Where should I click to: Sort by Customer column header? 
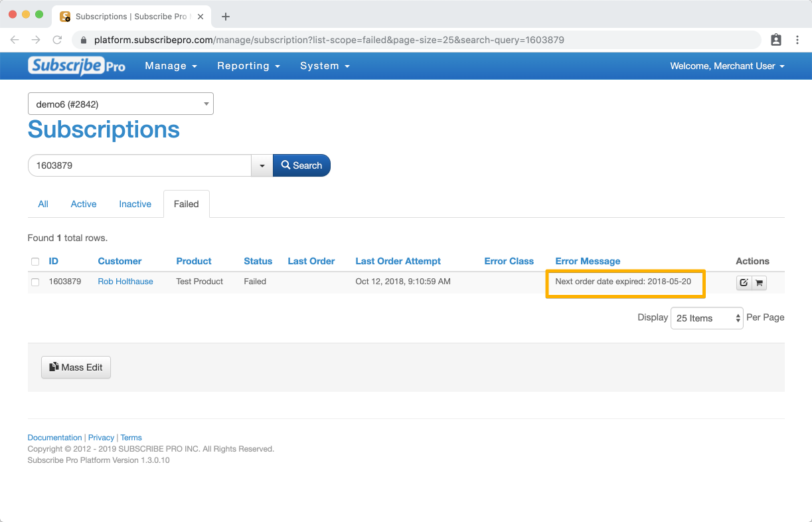click(120, 261)
